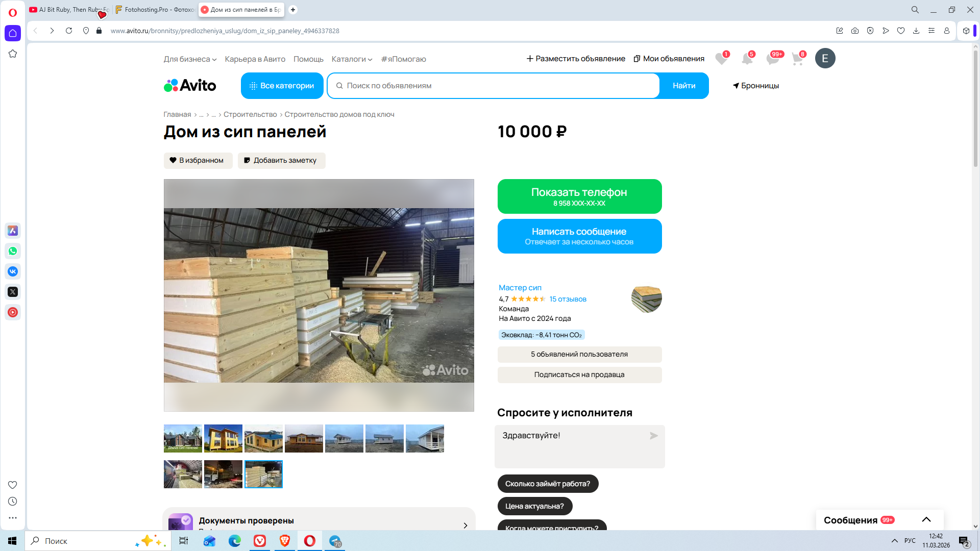Open the 'Помощь' menu link
The image size is (980, 551).
(308, 59)
